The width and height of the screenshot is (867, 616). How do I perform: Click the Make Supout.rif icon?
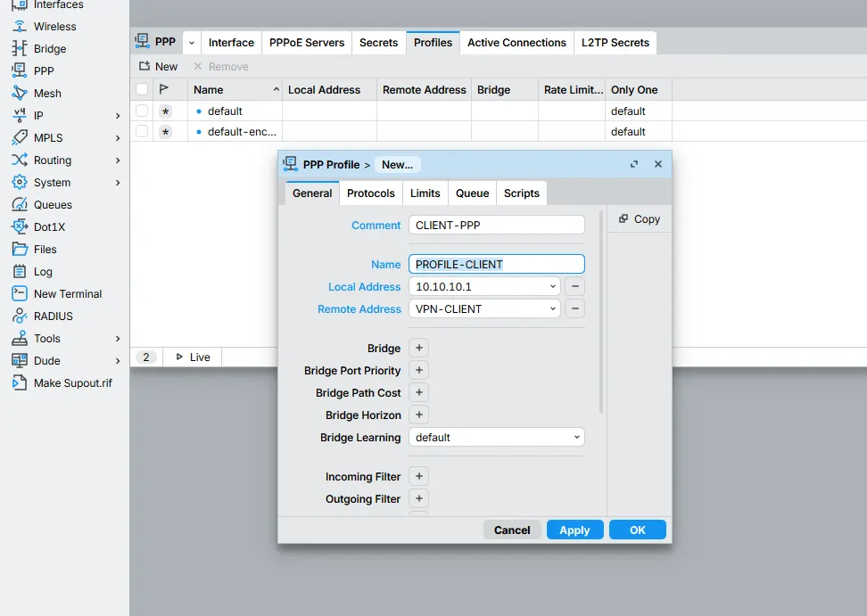coord(19,383)
